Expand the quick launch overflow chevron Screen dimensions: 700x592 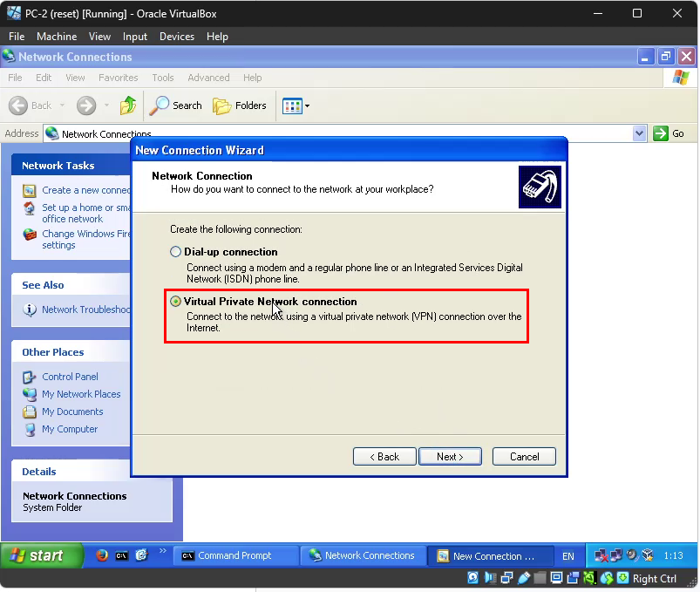point(162,550)
